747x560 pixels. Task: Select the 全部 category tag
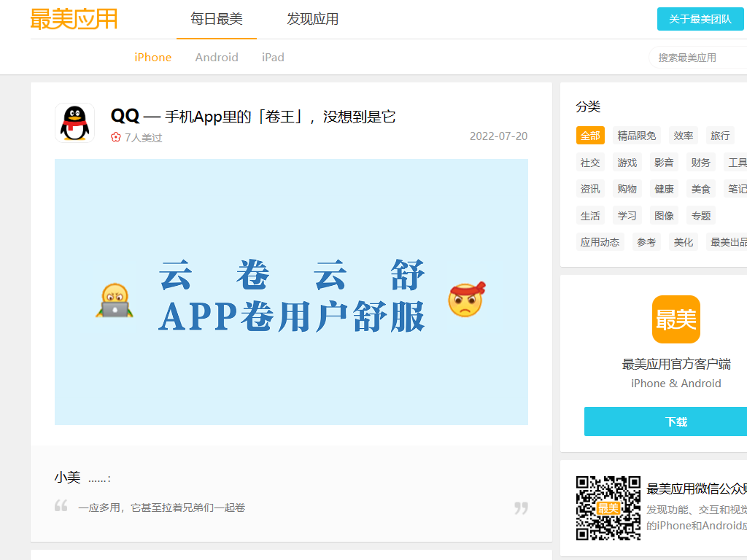(590, 136)
